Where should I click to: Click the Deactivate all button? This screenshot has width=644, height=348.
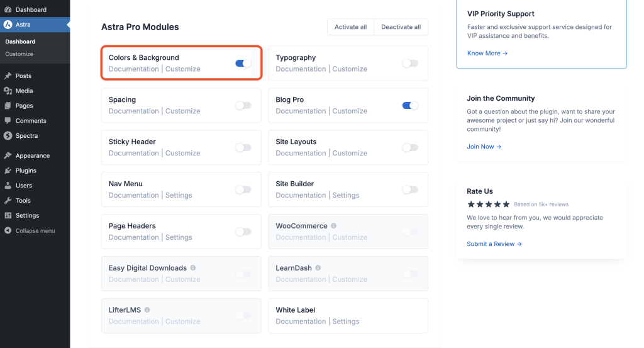click(x=401, y=26)
